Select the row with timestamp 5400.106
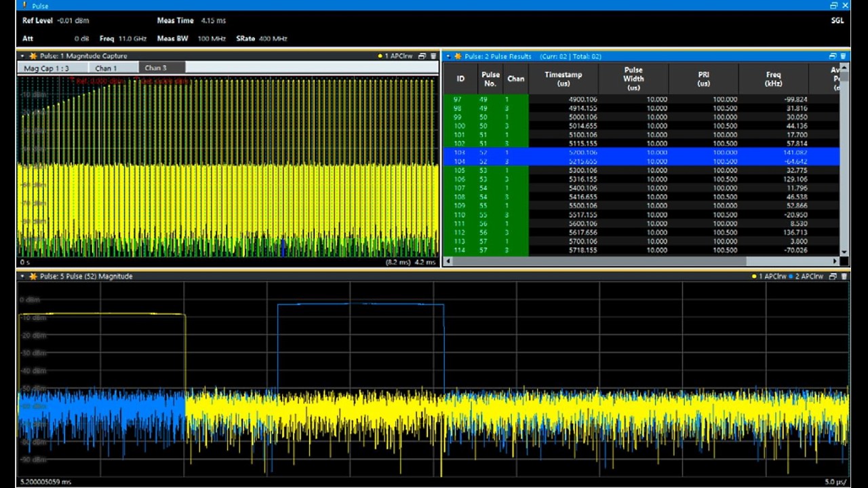Image resolution: width=868 pixels, height=488 pixels. (642, 188)
